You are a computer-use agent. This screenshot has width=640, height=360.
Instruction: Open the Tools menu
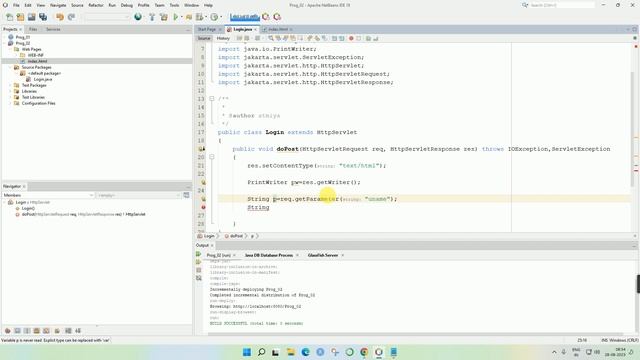(x=174, y=5)
